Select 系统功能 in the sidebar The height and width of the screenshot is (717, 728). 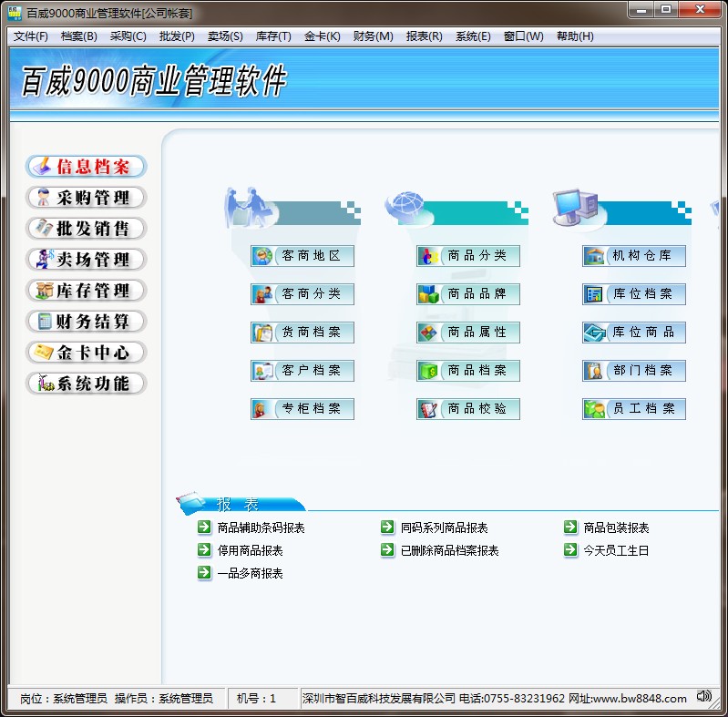[87, 384]
